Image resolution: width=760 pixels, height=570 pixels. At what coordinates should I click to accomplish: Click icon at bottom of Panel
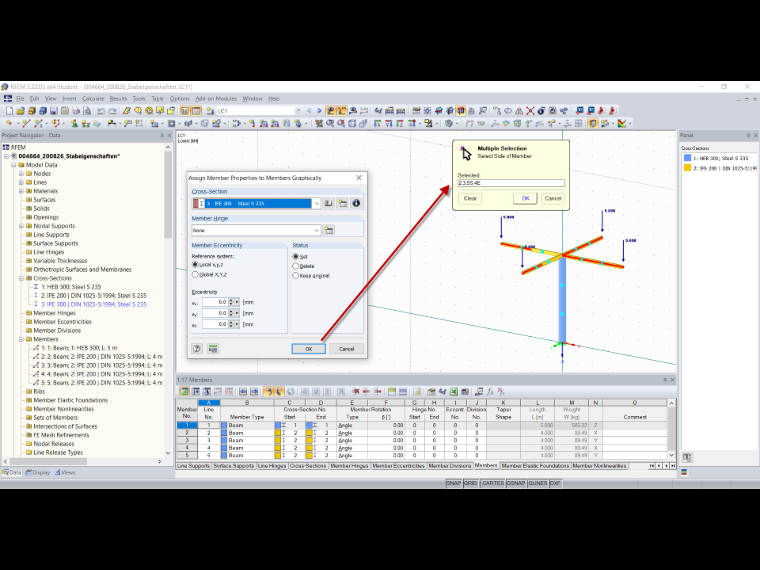tap(687, 457)
